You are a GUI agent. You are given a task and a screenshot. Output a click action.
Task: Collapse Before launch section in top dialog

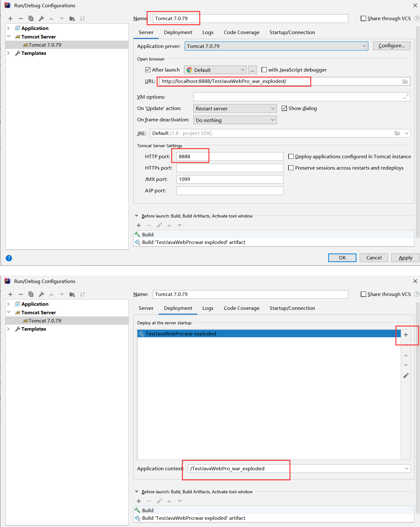(x=137, y=216)
